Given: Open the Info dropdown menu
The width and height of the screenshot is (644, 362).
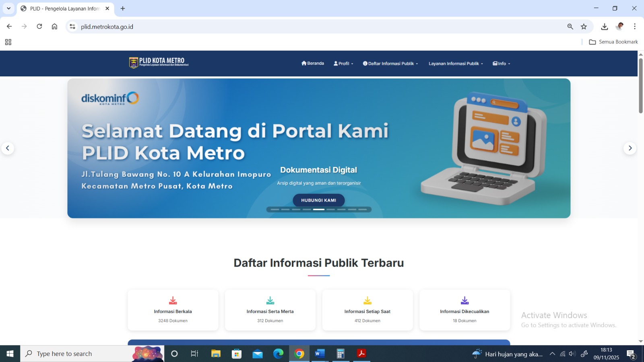Looking at the screenshot, I should coord(502,64).
